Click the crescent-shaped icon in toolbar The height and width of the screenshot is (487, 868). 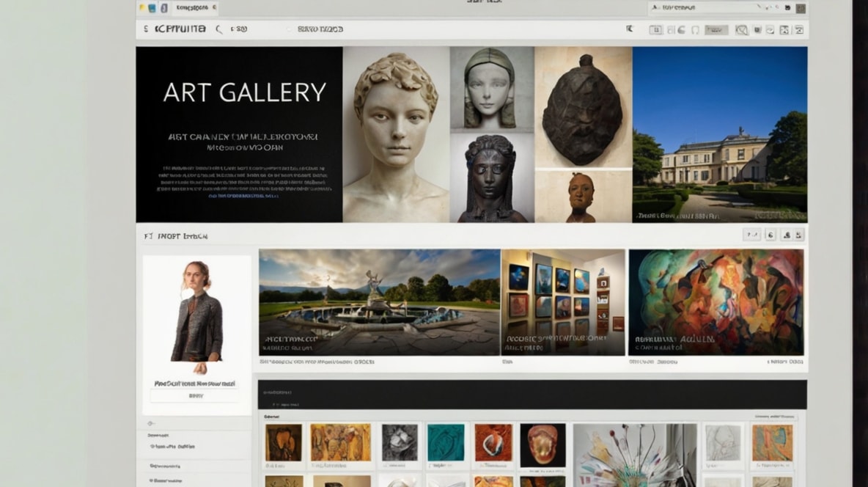coord(682,30)
